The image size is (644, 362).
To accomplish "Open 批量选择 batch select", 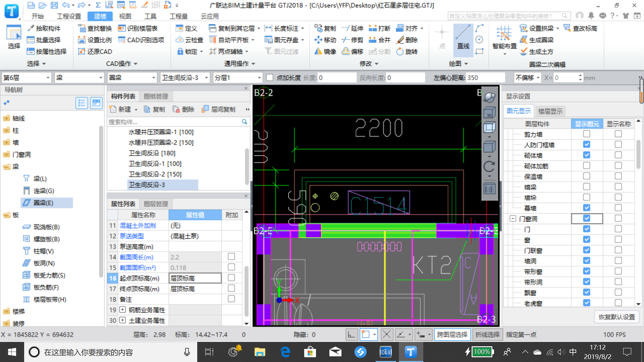I will (x=44, y=40).
